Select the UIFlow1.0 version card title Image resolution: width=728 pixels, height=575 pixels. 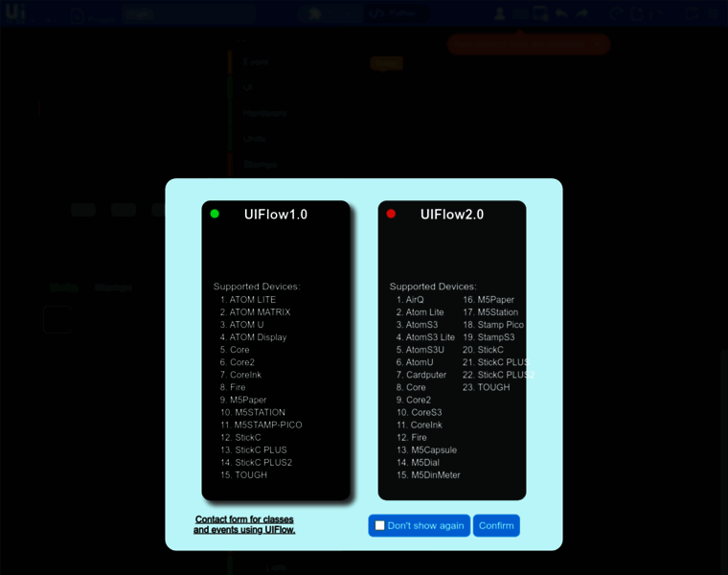tap(275, 214)
